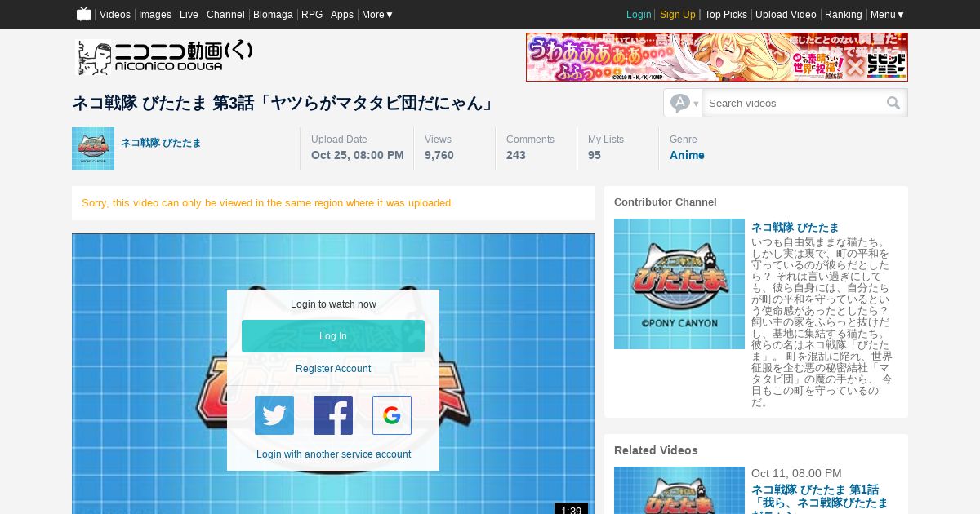This screenshot has width=980, height=514.
Task: Open the Blomaga section
Action: point(273,15)
